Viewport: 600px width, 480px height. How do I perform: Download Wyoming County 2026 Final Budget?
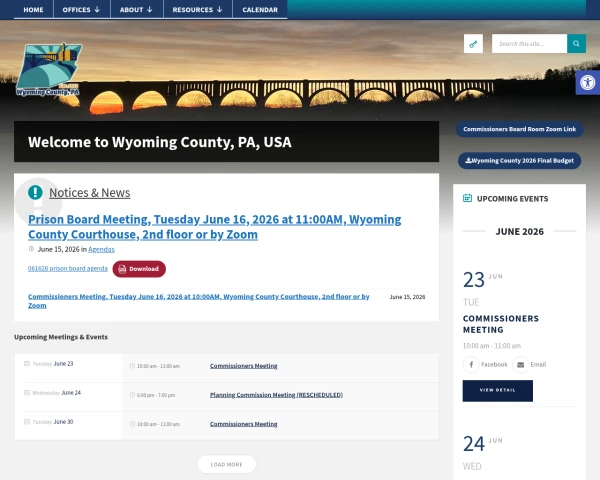pos(519,160)
